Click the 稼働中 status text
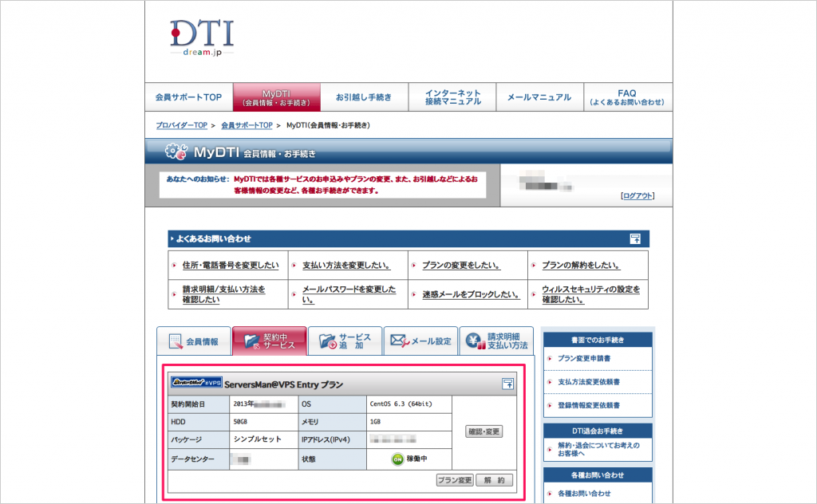The image size is (817, 504). click(416, 459)
